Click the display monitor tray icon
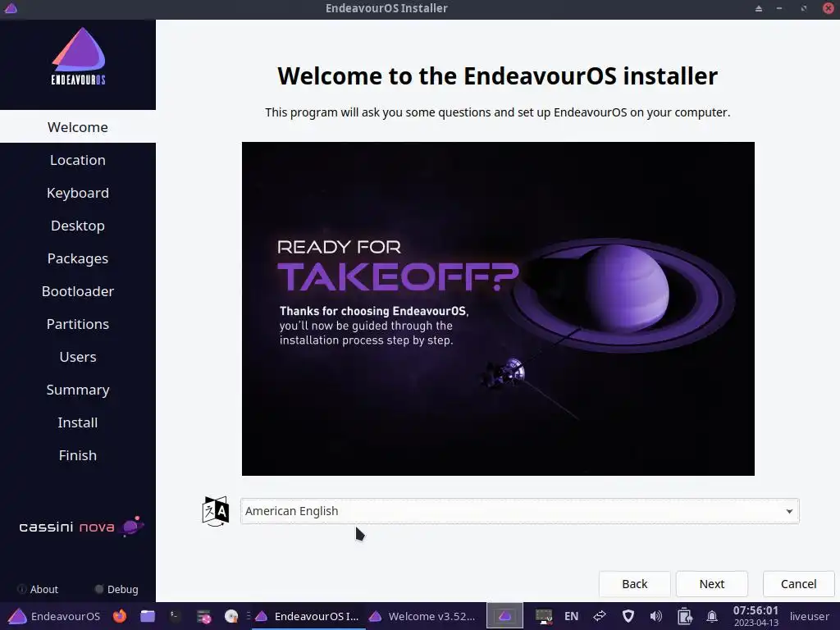Viewport: 840px width, 630px height. point(544,616)
